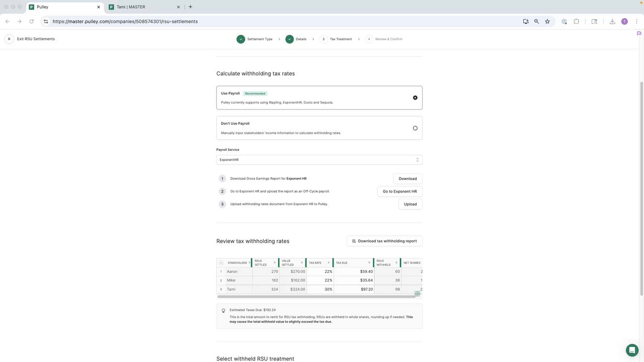The height and width of the screenshot is (362, 644).
Task: Click Download tax withholding report button
Action: pos(384,241)
